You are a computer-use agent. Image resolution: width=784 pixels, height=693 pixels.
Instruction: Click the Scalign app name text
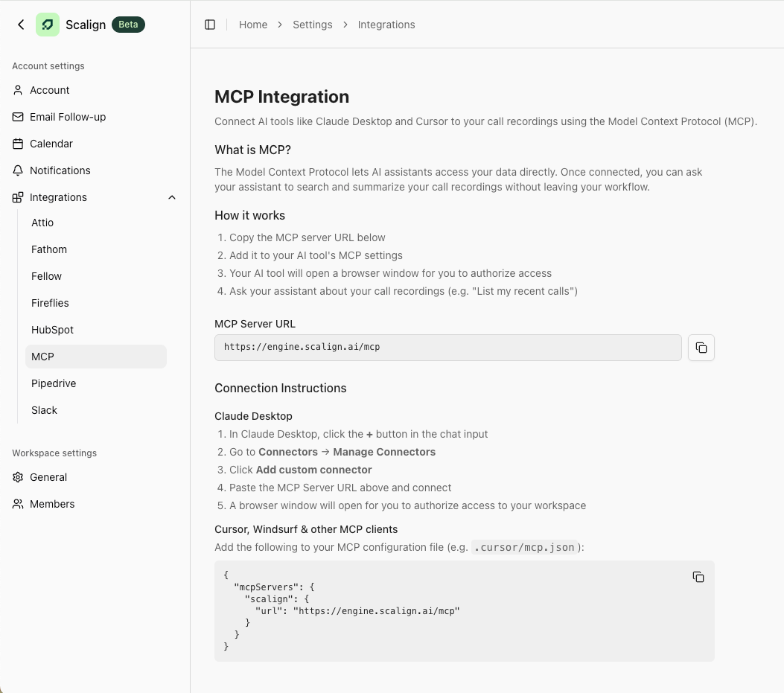point(86,25)
